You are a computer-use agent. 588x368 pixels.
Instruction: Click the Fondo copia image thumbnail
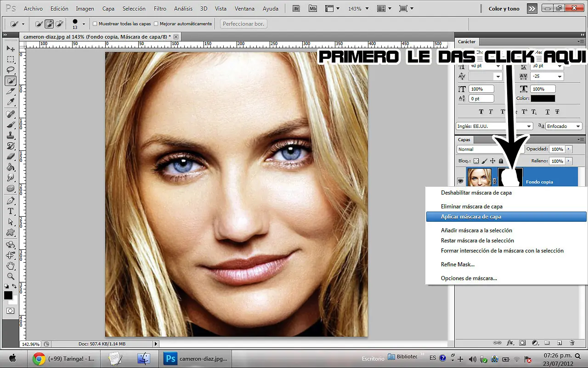tap(479, 178)
